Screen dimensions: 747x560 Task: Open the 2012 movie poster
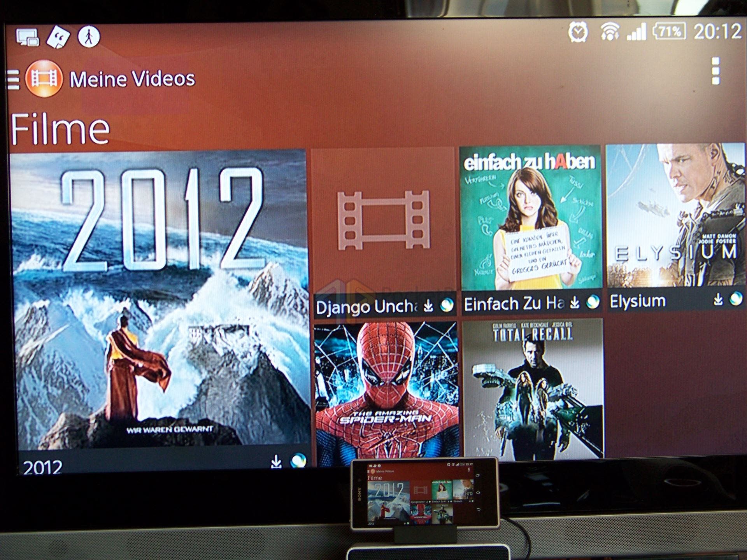(160, 299)
